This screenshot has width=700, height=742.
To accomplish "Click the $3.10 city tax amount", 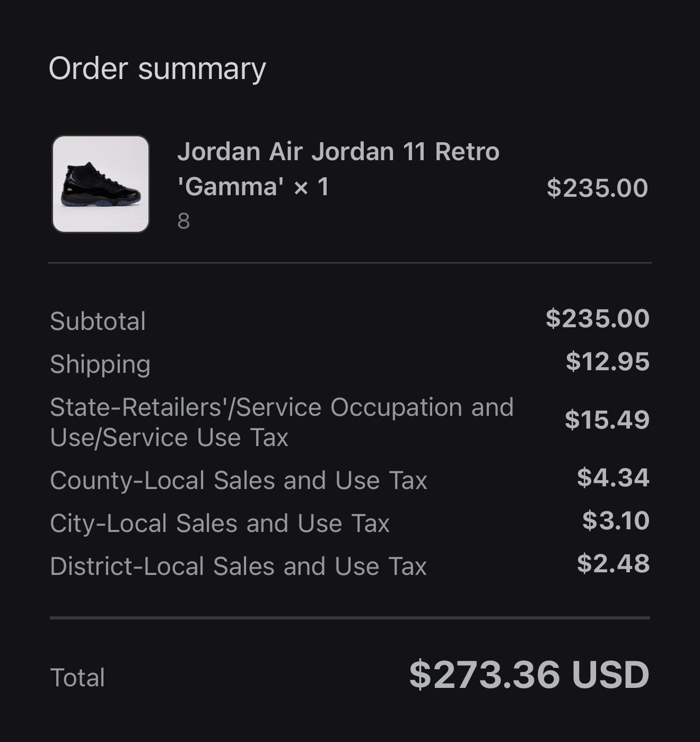I will pos(616,520).
